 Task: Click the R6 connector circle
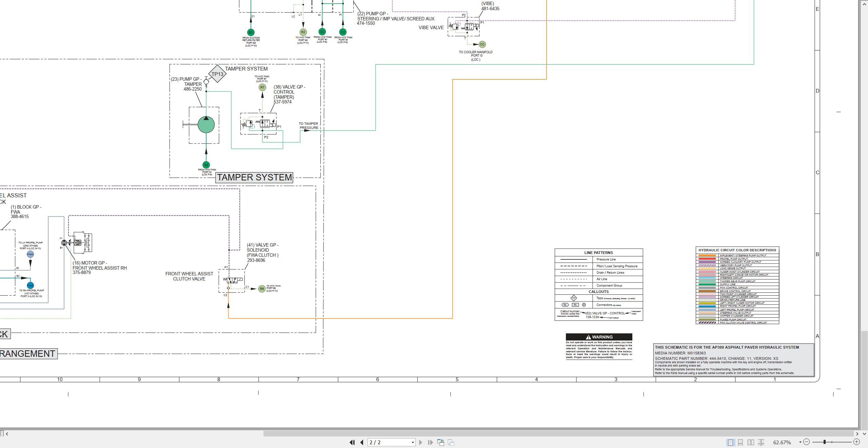(262, 289)
